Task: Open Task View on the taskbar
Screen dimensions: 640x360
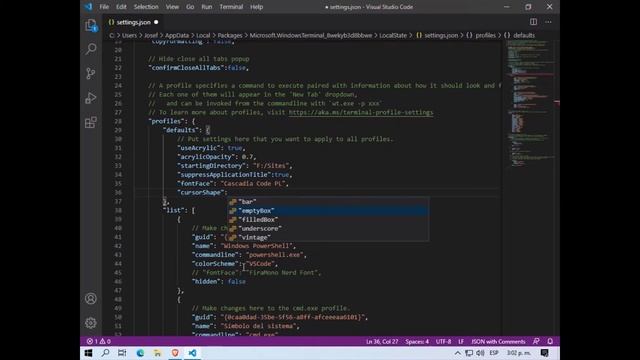Action: click(x=122, y=353)
